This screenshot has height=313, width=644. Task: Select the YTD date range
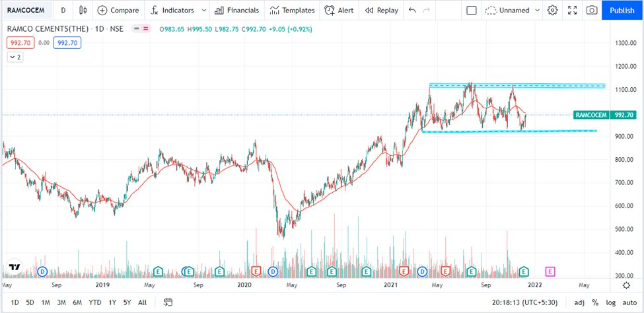click(95, 302)
